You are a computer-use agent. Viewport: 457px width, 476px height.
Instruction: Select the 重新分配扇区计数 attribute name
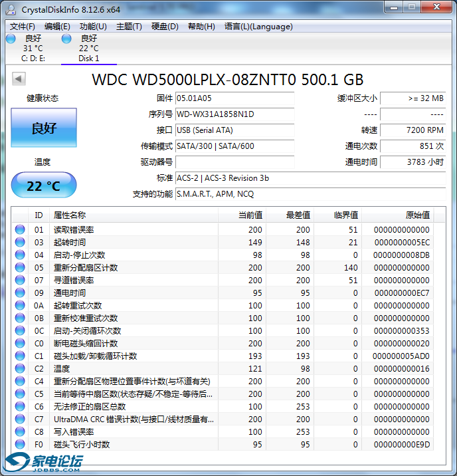pyautogui.click(x=86, y=268)
